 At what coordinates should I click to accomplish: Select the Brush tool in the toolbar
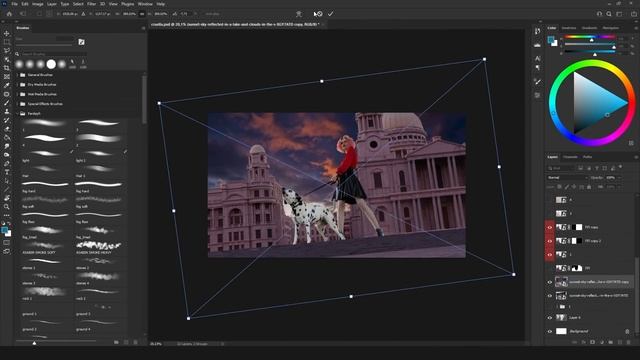tap(7, 103)
